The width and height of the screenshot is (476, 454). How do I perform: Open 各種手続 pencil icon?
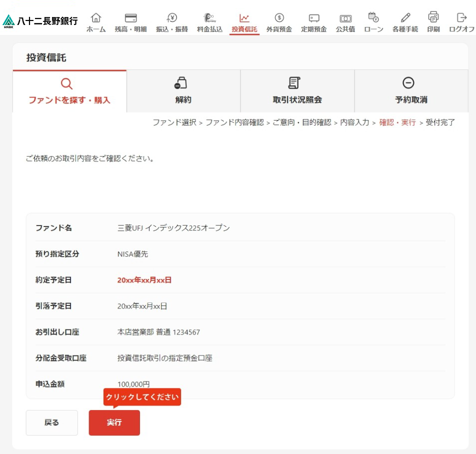pos(405,18)
